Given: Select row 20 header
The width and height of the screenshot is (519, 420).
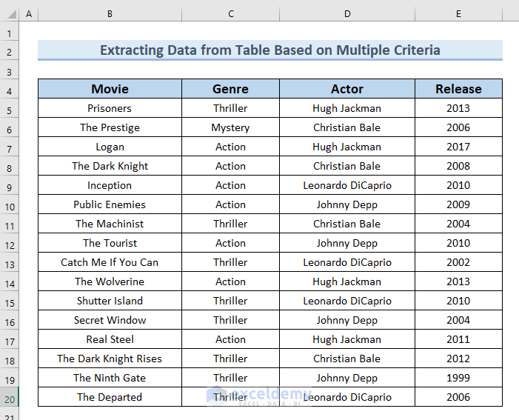Looking at the screenshot, I should [10, 397].
